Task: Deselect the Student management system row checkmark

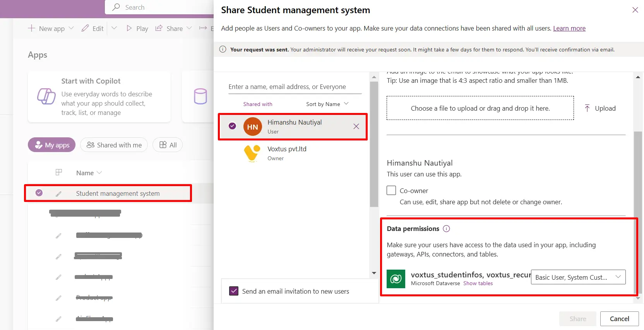Action: point(39,193)
